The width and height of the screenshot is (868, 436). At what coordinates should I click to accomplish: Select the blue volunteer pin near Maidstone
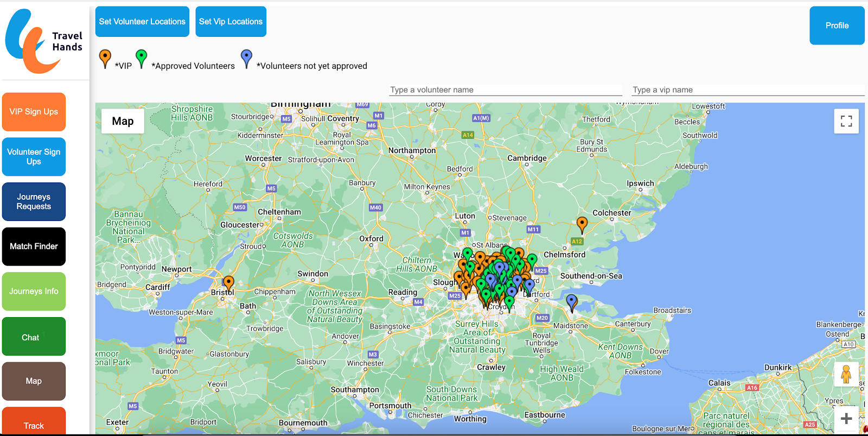pyautogui.click(x=572, y=302)
